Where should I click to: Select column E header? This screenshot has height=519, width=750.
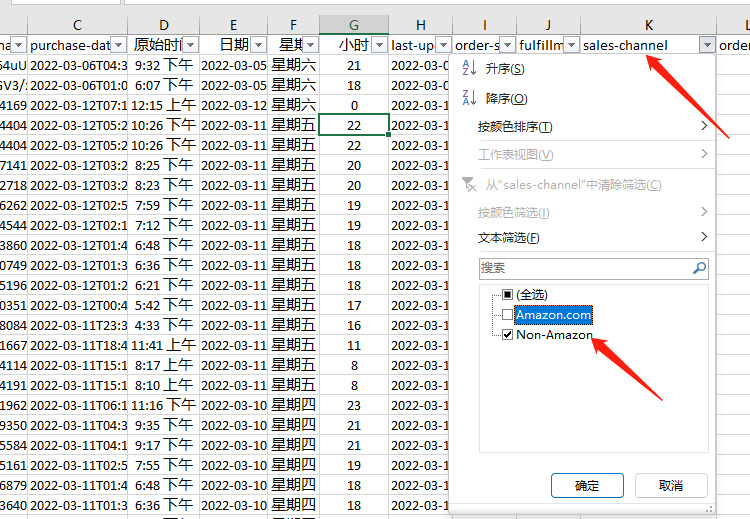[x=233, y=25]
